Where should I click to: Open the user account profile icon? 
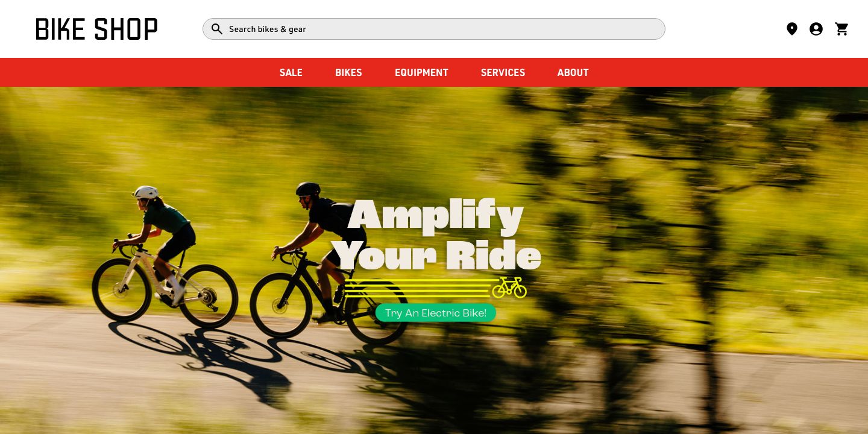click(816, 29)
